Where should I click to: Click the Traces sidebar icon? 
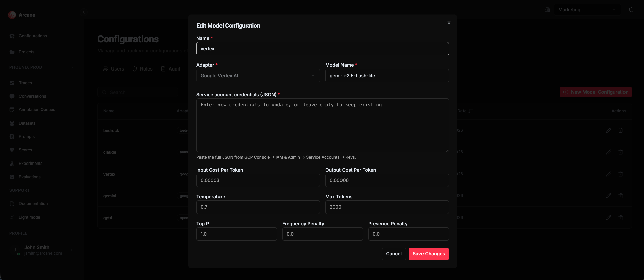pos(12,83)
